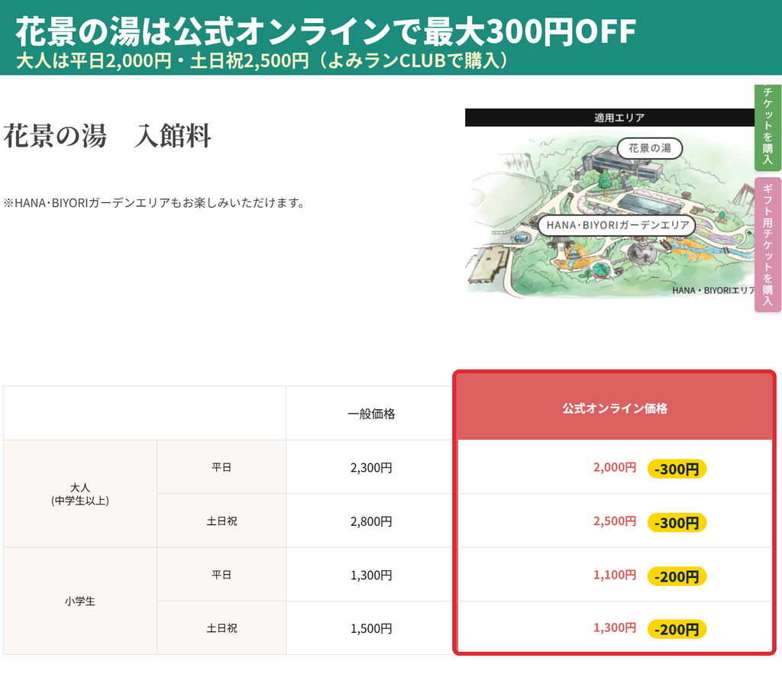Viewport: 782px width, 700px height.
Task: Click the -300円 badge beside 2,500円
Action: click(677, 522)
